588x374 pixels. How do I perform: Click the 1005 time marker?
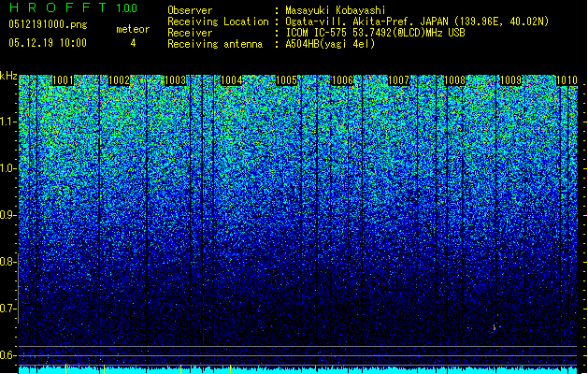[x=286, y=80]
